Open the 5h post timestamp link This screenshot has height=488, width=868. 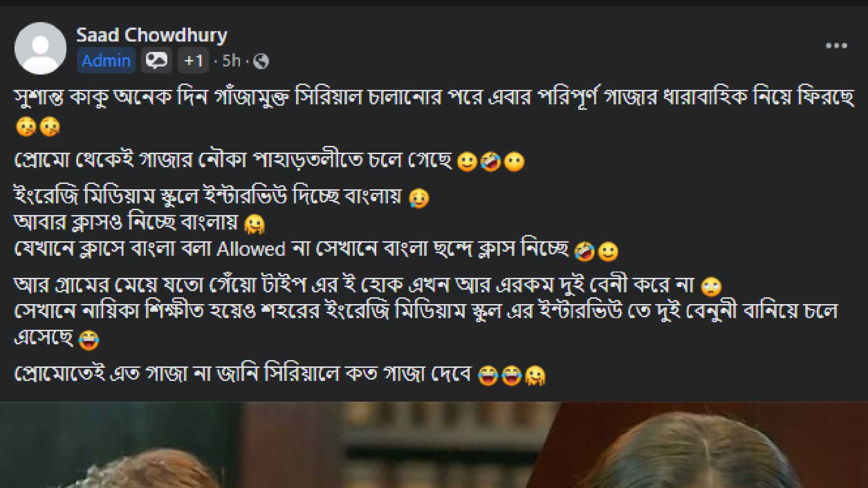coord(231,61)
